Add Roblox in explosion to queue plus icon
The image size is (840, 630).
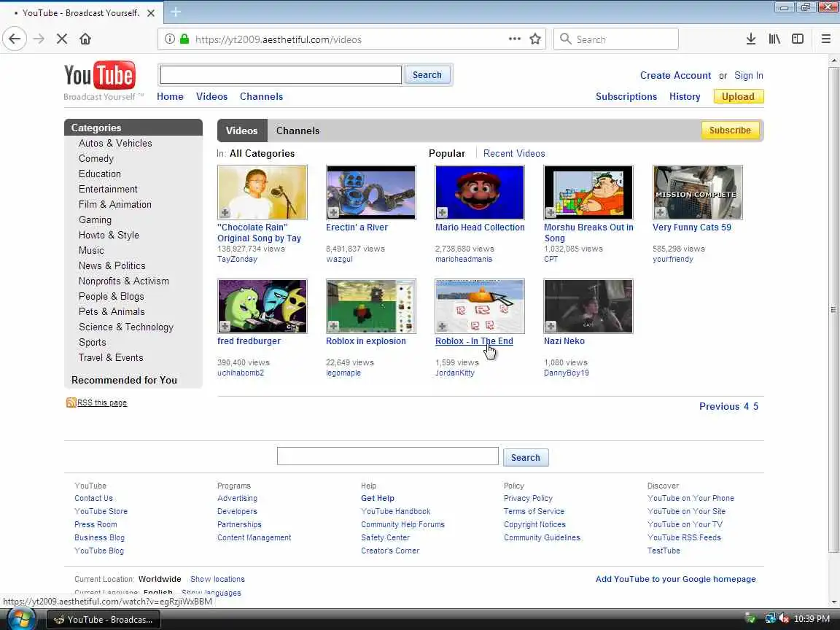click(x=333, y=326)
